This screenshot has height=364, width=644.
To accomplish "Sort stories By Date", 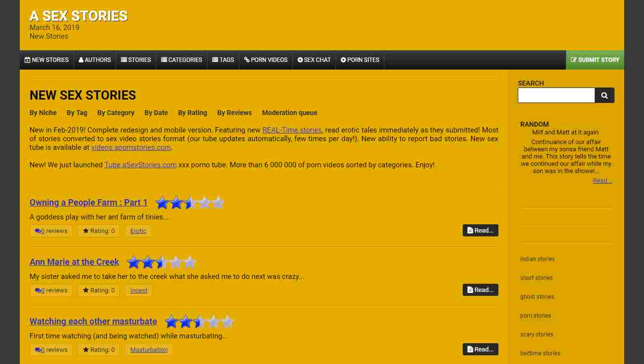I will tap(156, 113).
